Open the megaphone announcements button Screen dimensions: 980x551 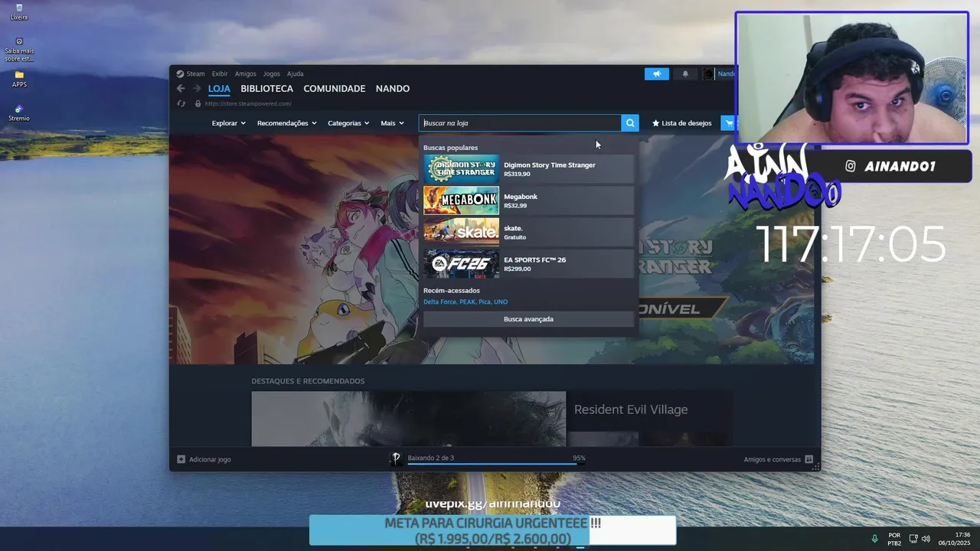tap(657, 74)
